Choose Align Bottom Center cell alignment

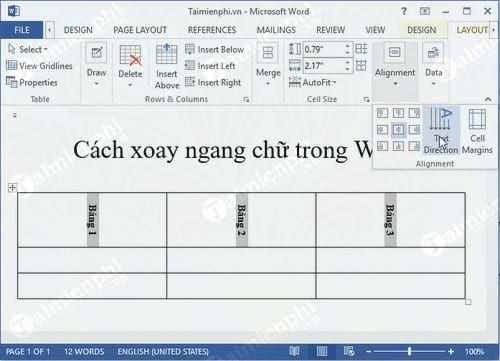coord(398,146)
